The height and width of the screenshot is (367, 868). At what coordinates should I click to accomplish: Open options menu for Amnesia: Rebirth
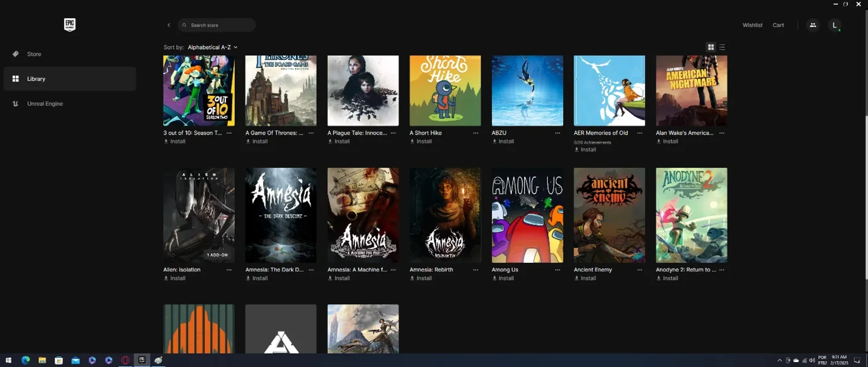point(476,270)
